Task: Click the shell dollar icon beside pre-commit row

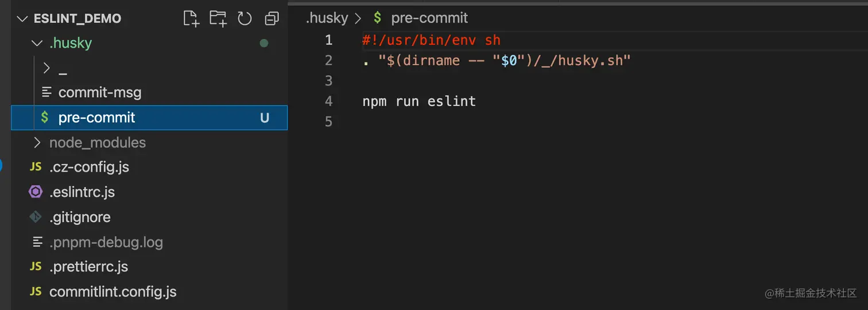Action: pyautogui.click(x=45, y=118)
